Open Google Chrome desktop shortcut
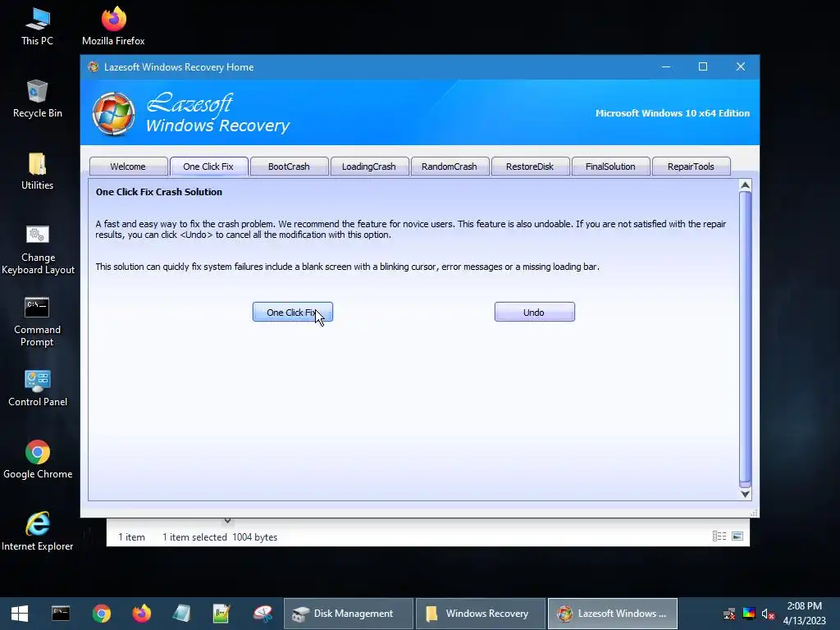Image resolution: width=840 pixels, height=630 pixels. (38, 459)
